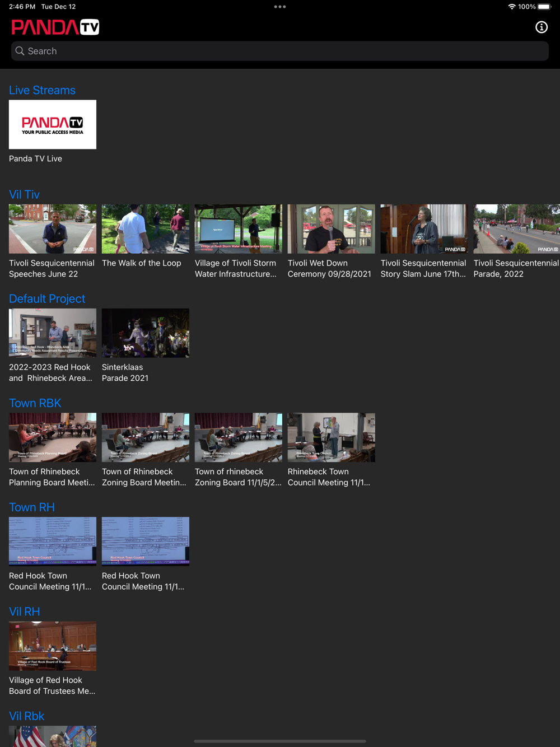Open Sinterklaas Parade 2021 thumbnail
The image size is (560, 747).
tap(146, 333)
